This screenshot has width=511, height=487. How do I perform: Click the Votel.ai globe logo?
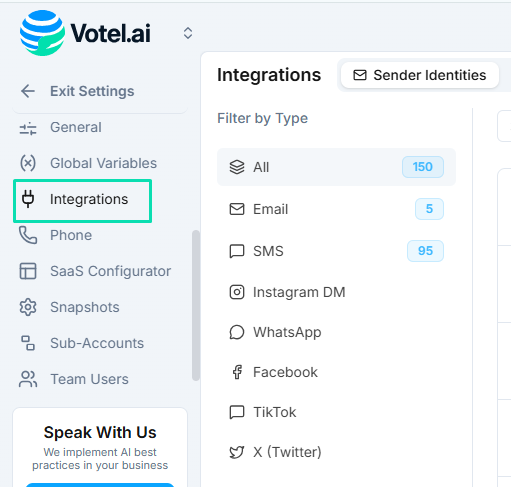pyautogui.click(x=42, y=33)
